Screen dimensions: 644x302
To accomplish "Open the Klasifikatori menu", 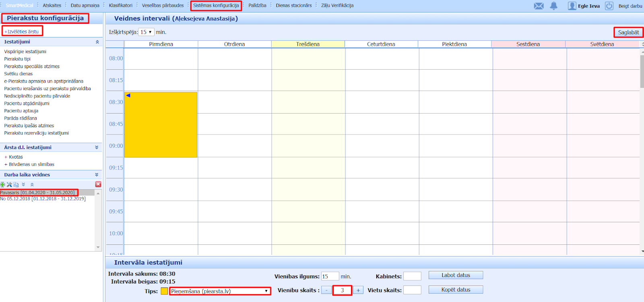I will tap(120, 6).
